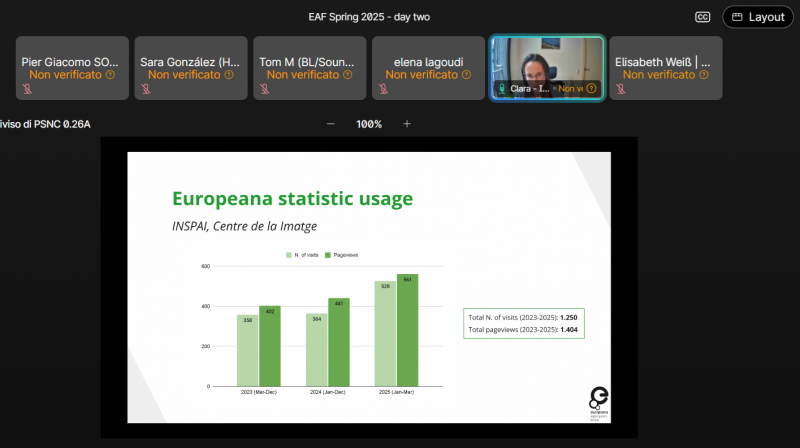Click muted mic icon on Pier Giacomo tile
This screenshot has height=448, width=800.
(27, 89)
